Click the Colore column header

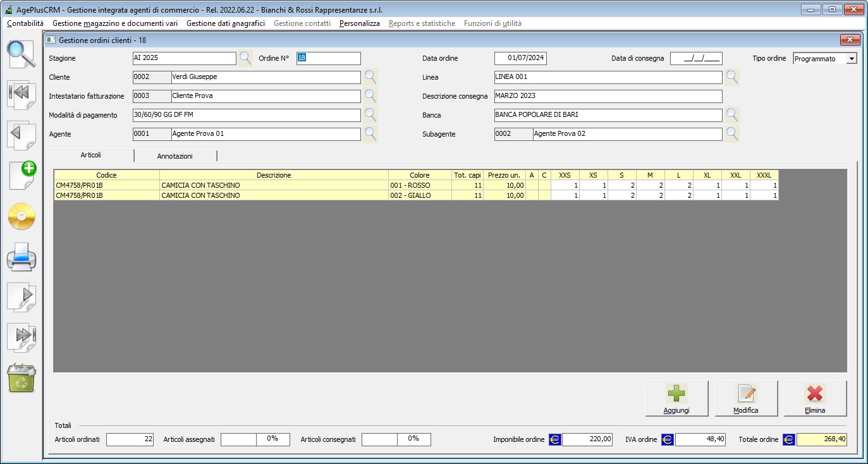[419, 175]
